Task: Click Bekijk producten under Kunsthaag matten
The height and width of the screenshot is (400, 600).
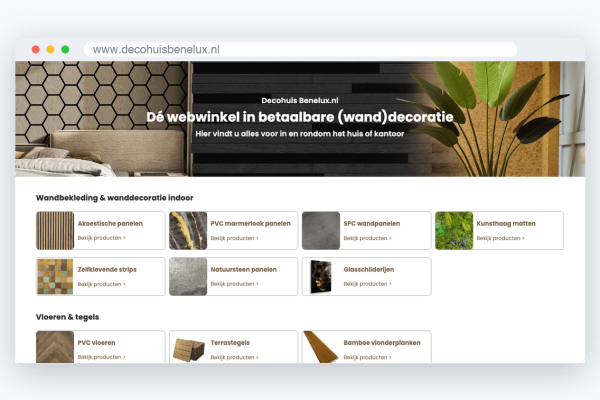Action: click(500, 238)
